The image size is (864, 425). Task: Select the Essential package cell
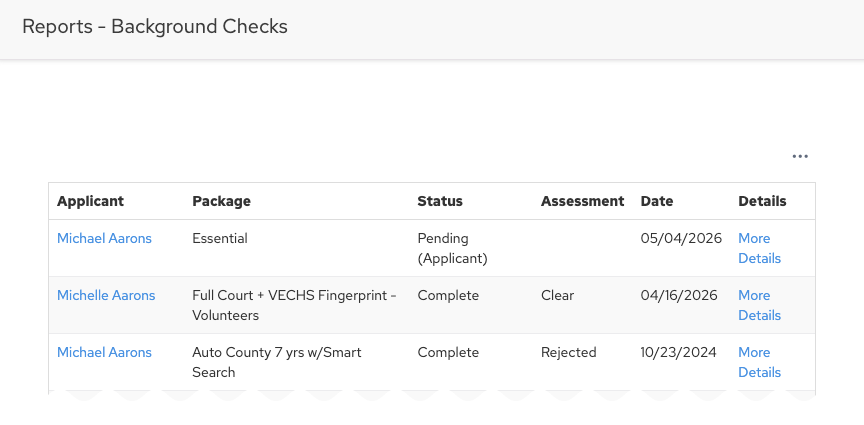pyautogui.click(x=220, y=238)
